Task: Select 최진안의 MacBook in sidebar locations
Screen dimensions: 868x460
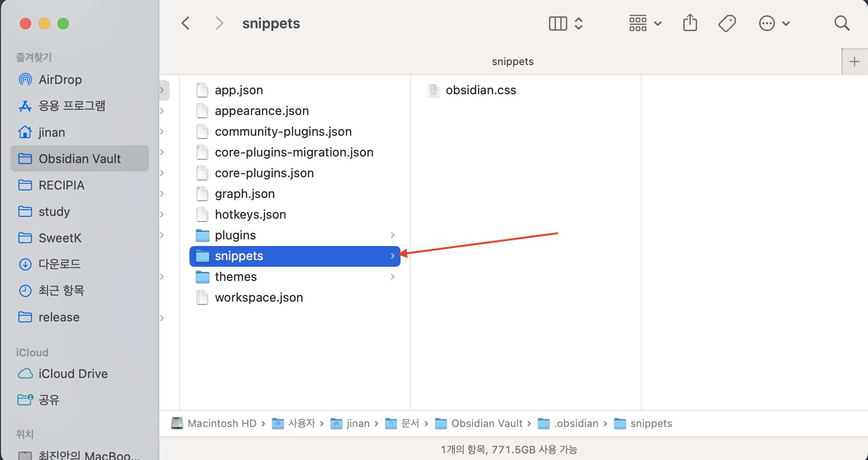Action: coord(79,455)
